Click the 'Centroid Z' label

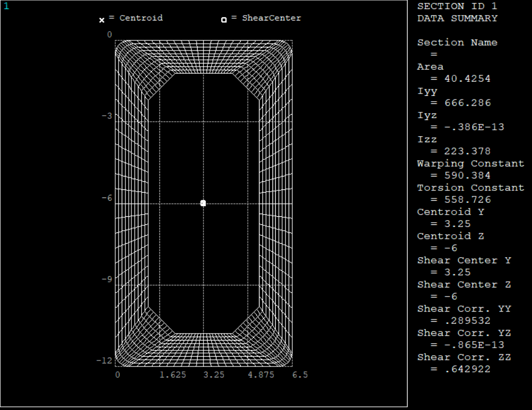click(x=451, y=236)
